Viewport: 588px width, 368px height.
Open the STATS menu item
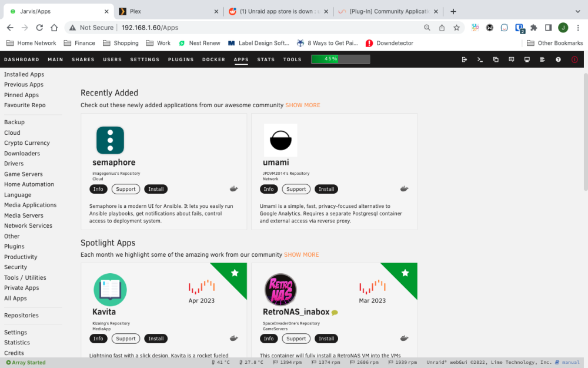pyautogui.click(x=266, y=59)
